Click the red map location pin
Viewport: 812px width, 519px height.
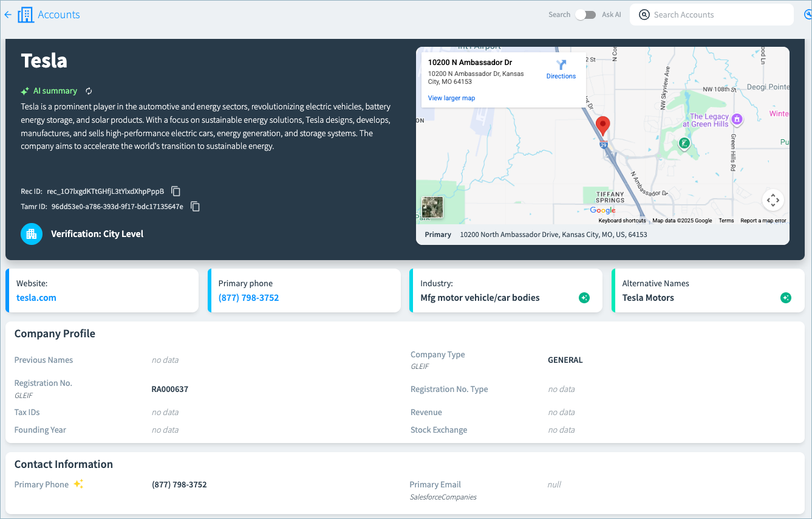[x=602, y=126]
